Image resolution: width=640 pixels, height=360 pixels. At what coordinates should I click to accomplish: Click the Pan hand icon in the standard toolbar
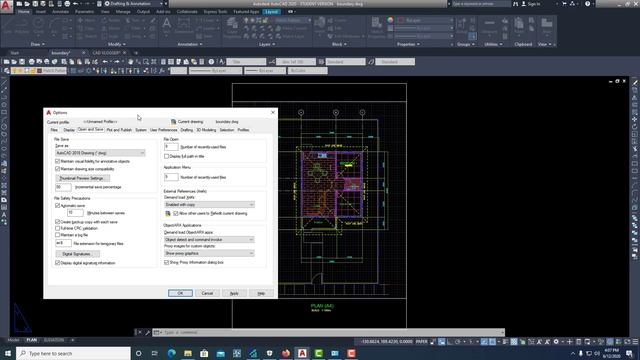pos(131,62)
